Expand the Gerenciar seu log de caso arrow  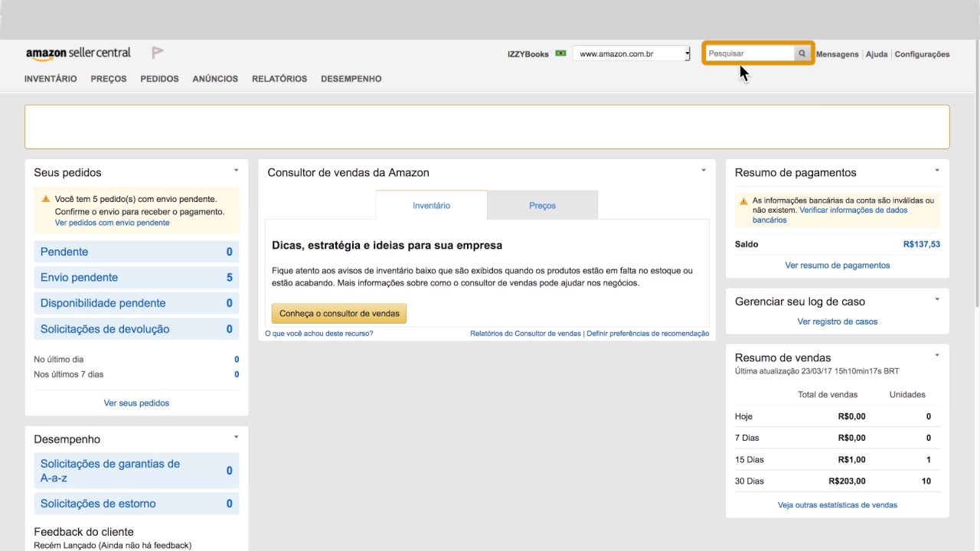[x=937, y=299]
